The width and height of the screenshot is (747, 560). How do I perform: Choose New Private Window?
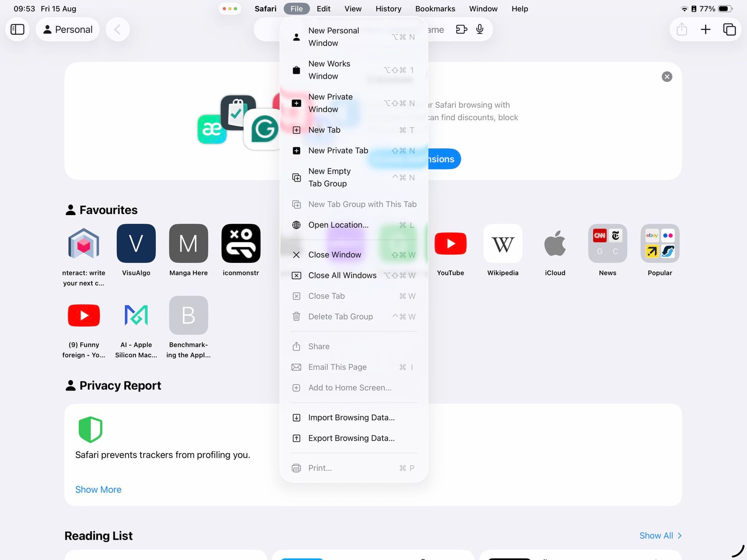click(354, 103)
